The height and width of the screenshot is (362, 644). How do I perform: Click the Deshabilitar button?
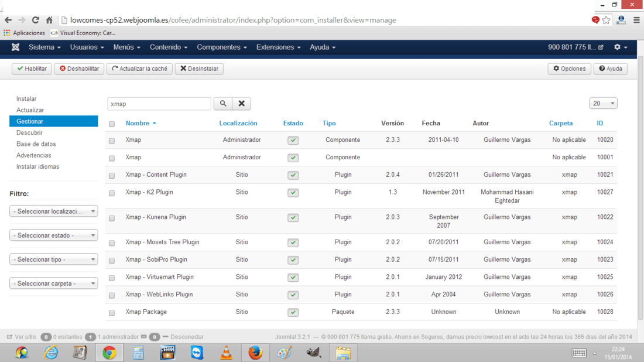[x=79, y=69]
